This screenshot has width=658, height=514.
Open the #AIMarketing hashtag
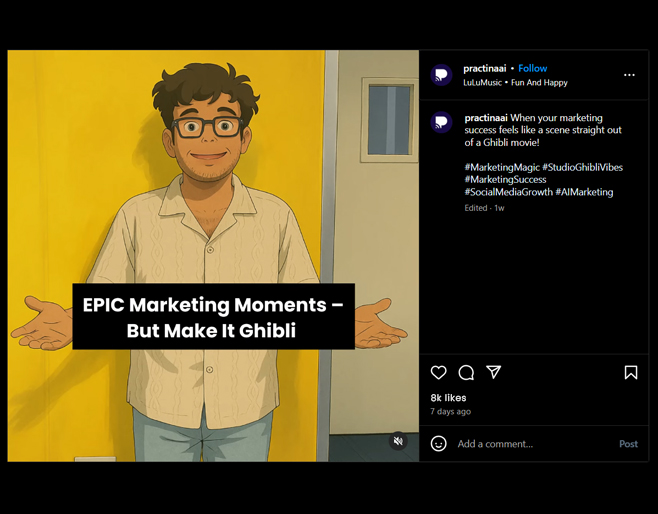click(x=585, y=192)
